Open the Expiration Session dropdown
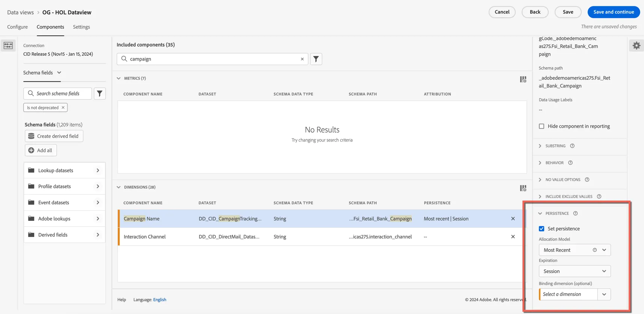 click(x=575, y=271)
